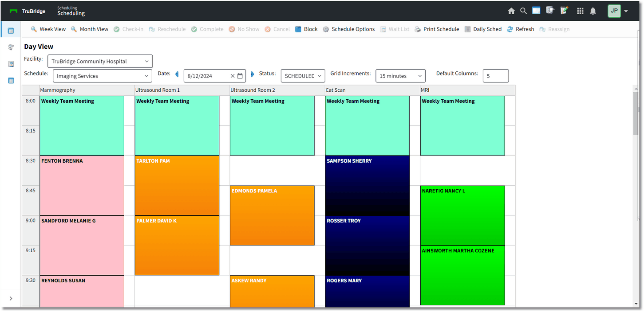The width and height of the screenshot is (644, 312).
Task: Select the Ultrasound Room 1 column header
Action: point(182,90)
